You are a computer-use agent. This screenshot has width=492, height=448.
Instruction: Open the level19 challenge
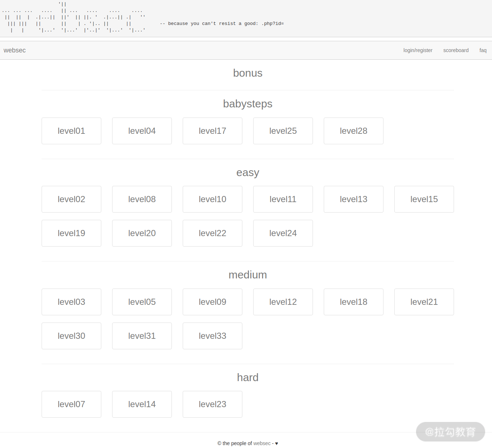click(x=71, y=233)
